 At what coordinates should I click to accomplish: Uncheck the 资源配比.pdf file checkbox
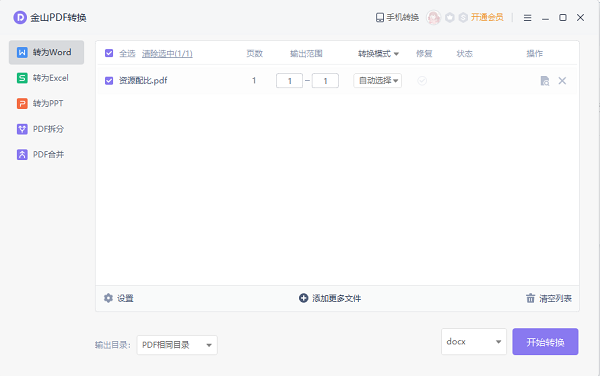click(x=109, y=81)
